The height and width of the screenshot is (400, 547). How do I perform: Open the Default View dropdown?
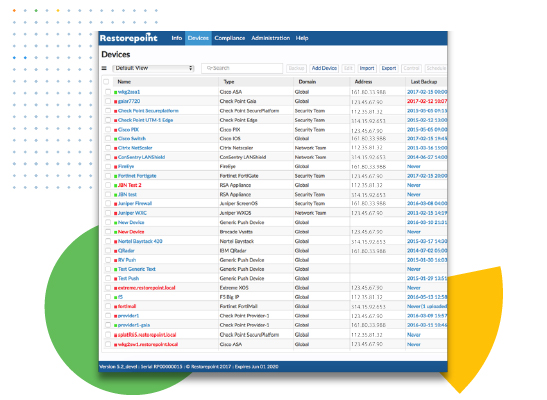(153, 68)
